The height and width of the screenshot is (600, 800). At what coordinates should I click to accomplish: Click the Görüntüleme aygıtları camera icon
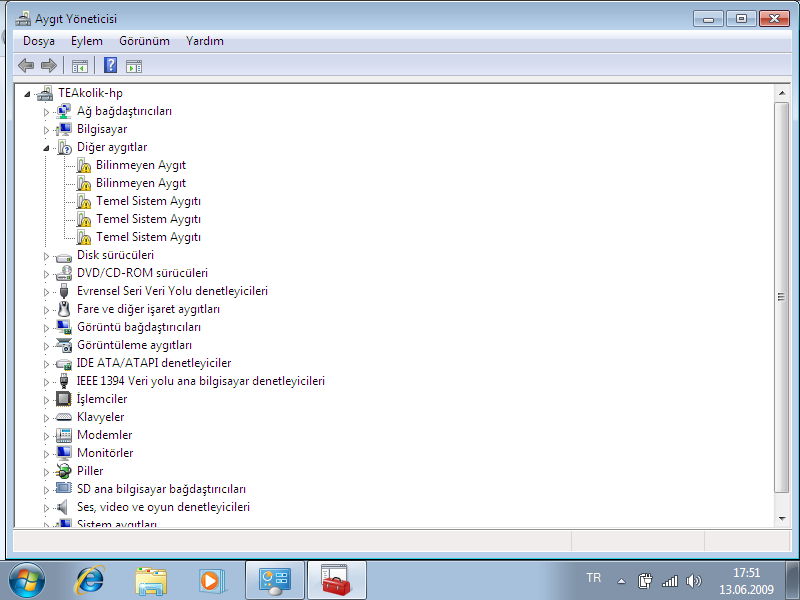(64, 345)
